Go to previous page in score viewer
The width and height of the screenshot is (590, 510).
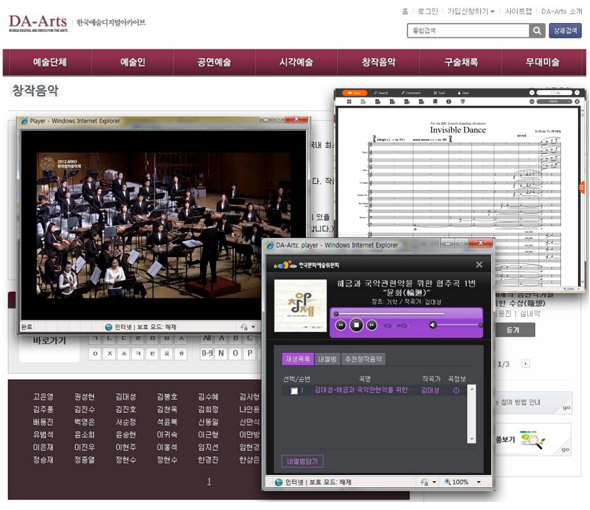click(532, 93)
